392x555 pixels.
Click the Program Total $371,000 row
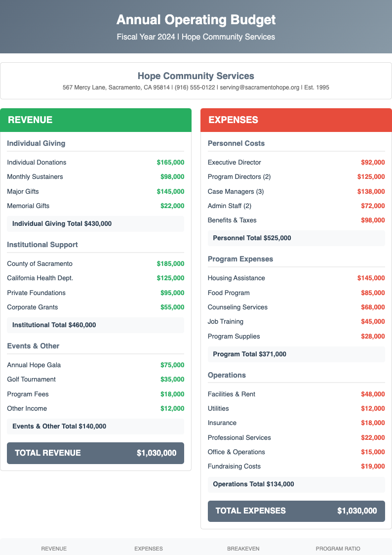click(296, 354)
